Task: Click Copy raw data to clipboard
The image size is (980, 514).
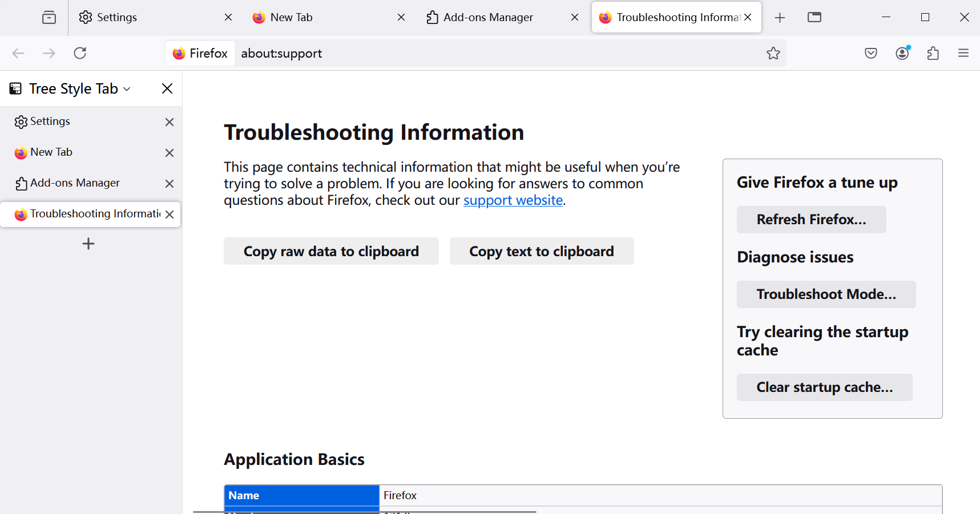Action: pos(331,252)
